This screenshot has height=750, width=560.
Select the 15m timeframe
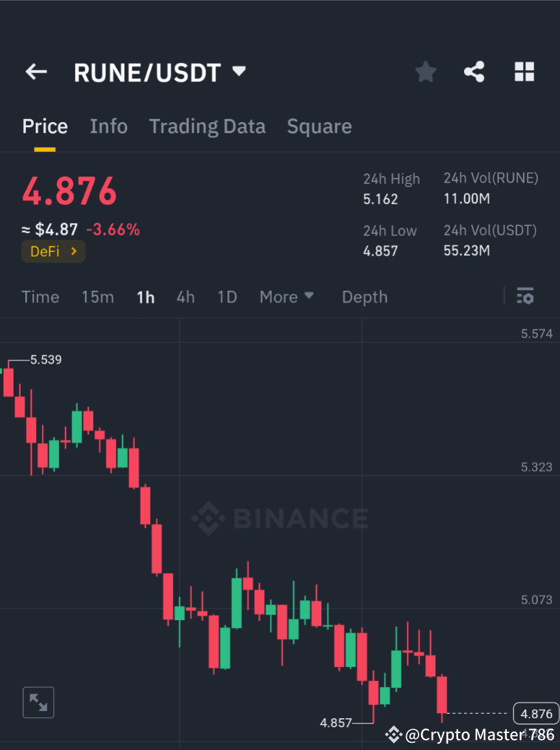pyautogui.click(x=97, y=297)
